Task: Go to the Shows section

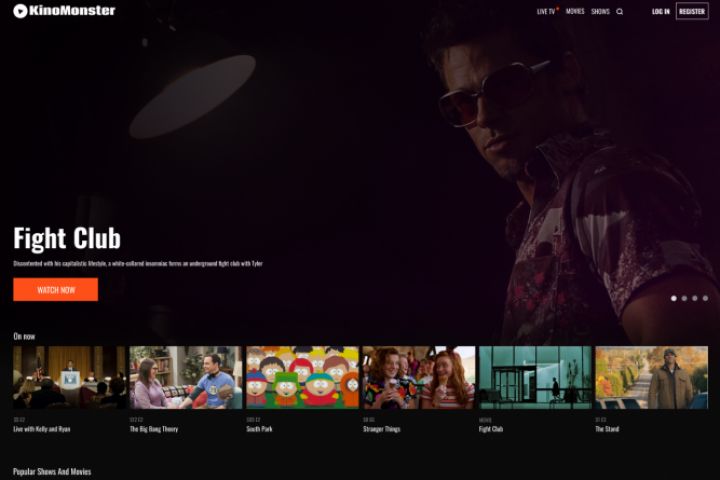Action: (600, 11)
